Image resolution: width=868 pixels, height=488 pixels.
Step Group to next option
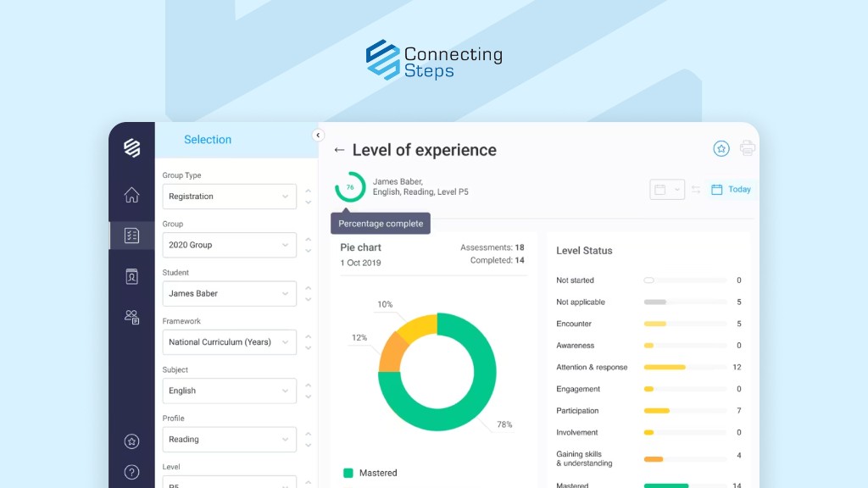[309, 251]
